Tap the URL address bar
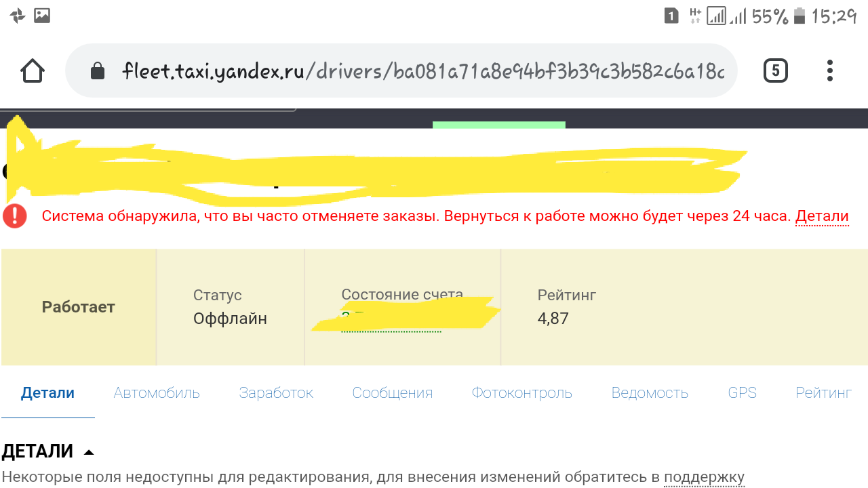This screenshot has width=868, height=488. pyautogui.click(x=401, y=70)
